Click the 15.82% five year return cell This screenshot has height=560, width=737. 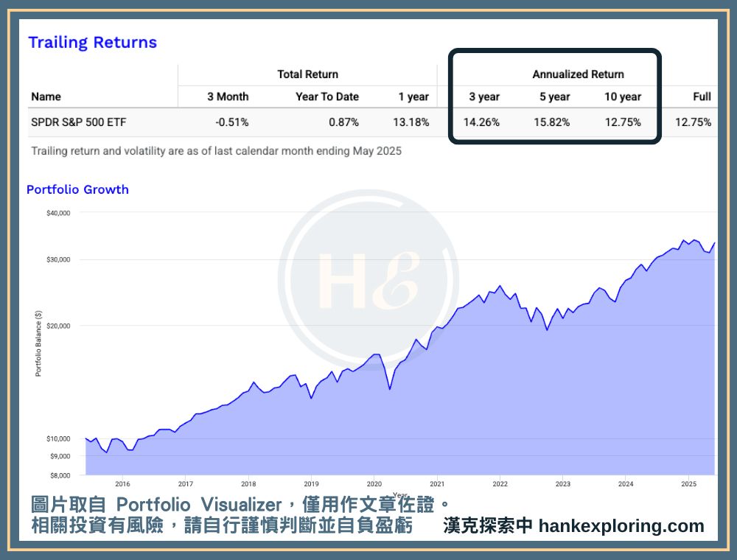[552, 122]
